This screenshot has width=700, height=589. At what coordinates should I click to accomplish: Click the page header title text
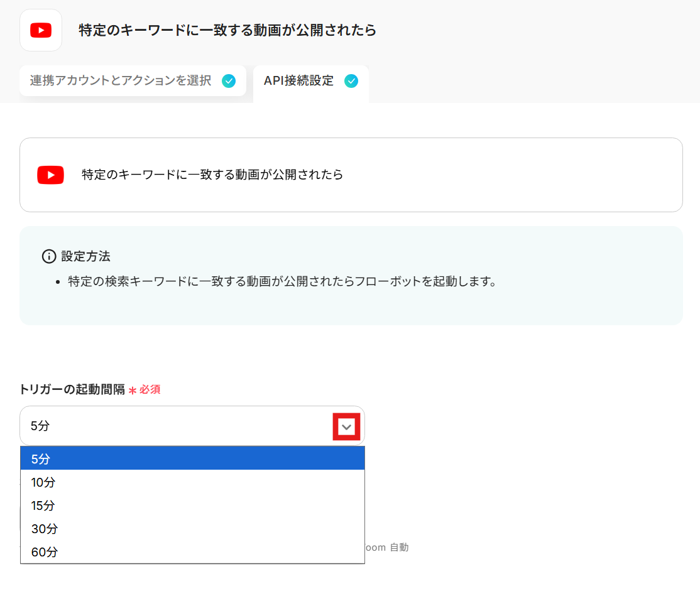coord(227,30)
